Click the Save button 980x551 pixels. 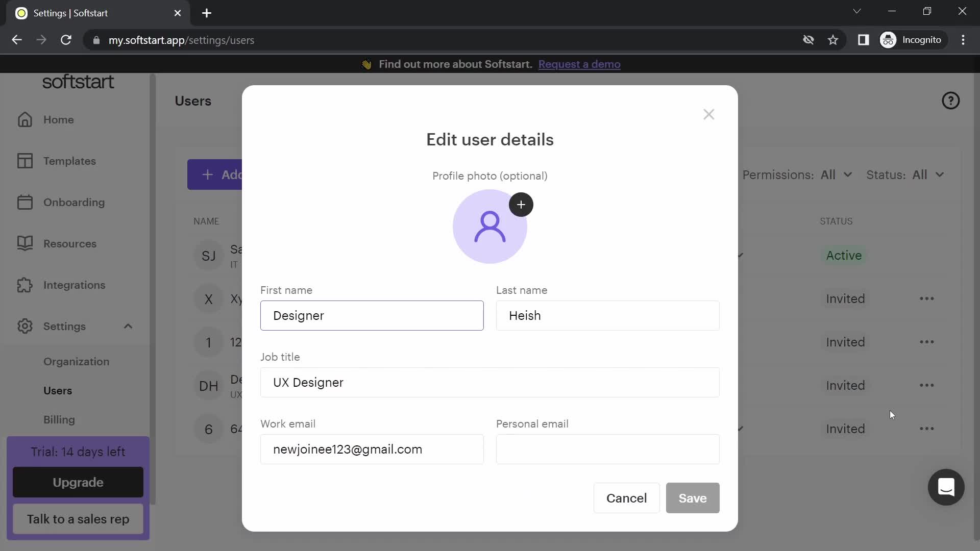coord(693,498)
